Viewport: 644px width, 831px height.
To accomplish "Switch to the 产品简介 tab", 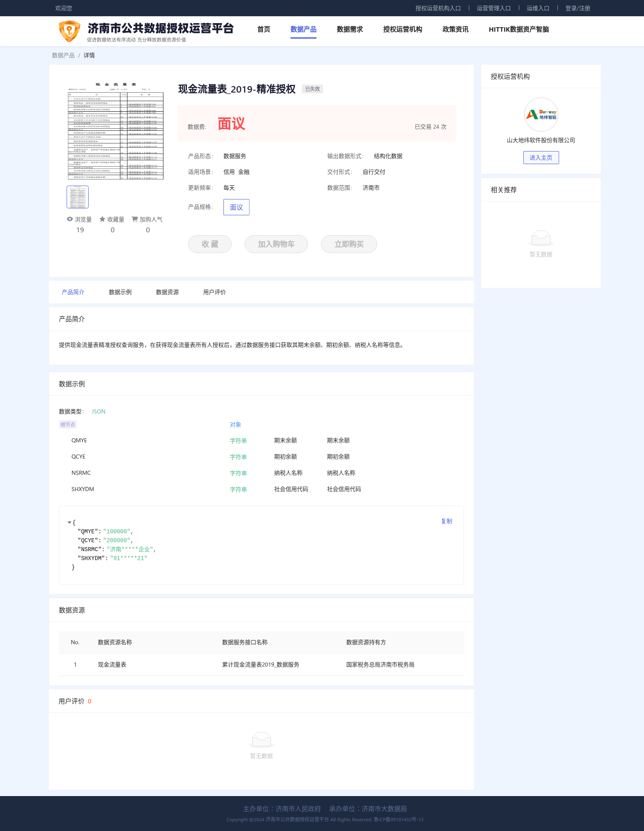I will click(73, 292).
